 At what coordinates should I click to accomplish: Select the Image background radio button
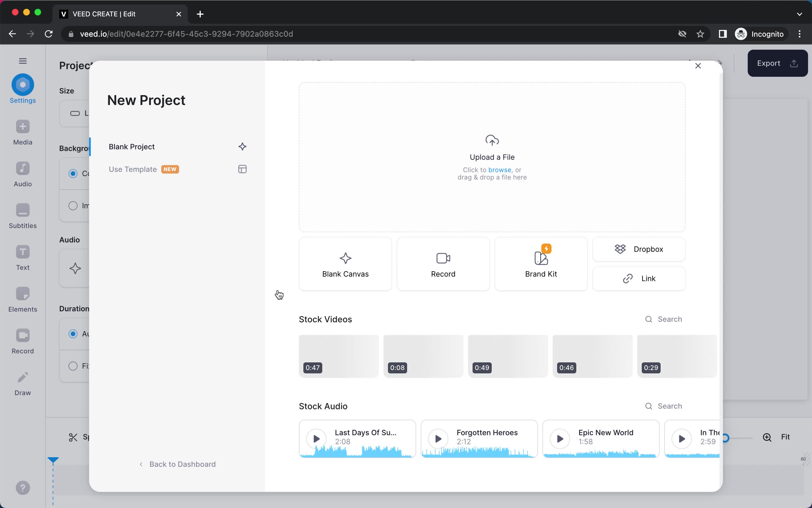coord(73,206)
